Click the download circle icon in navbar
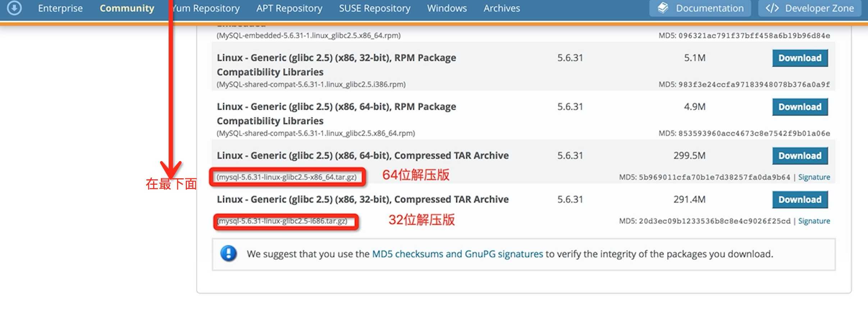 click(14, 8)
